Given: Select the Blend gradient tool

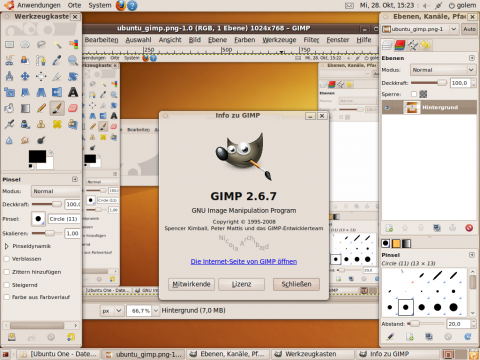Looking at the screenshot, I should [25, 108].
